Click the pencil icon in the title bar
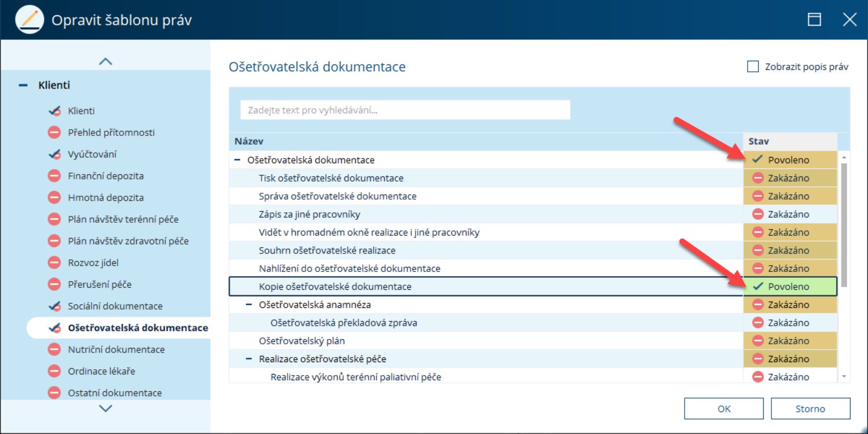868x434 pixels. pyautogui.click(x=30, y=20)
